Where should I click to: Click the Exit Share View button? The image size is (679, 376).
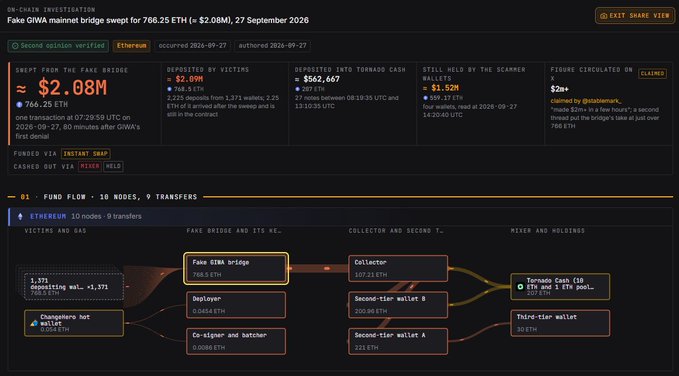tap(634, 16)
